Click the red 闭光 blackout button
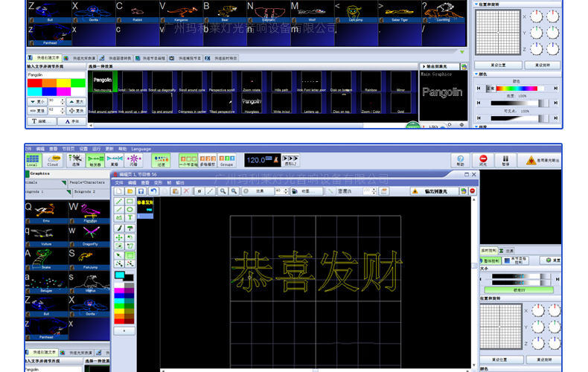 point(483,161)
